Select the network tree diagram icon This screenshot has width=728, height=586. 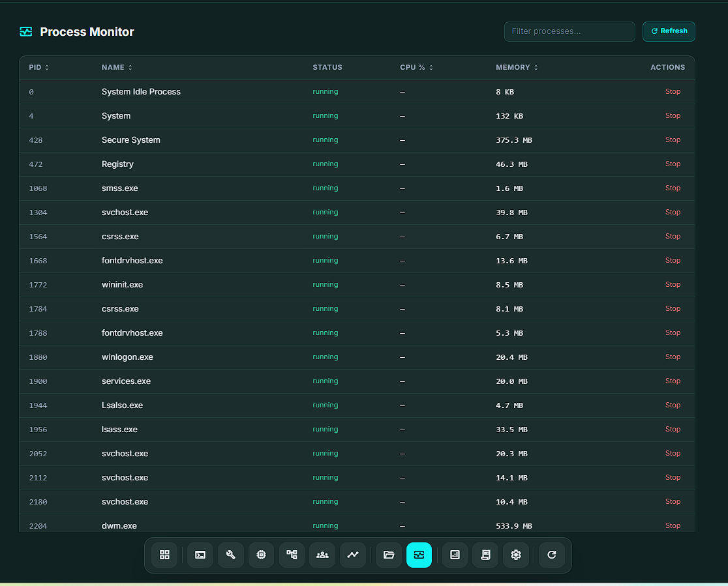tap(292, 555)
